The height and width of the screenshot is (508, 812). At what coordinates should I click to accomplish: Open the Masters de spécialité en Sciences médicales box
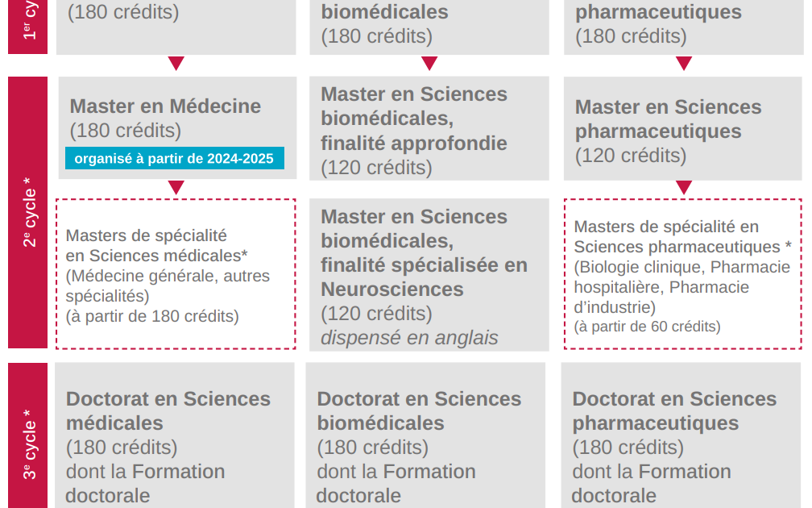pyautogui.click(x=176, y=273)
